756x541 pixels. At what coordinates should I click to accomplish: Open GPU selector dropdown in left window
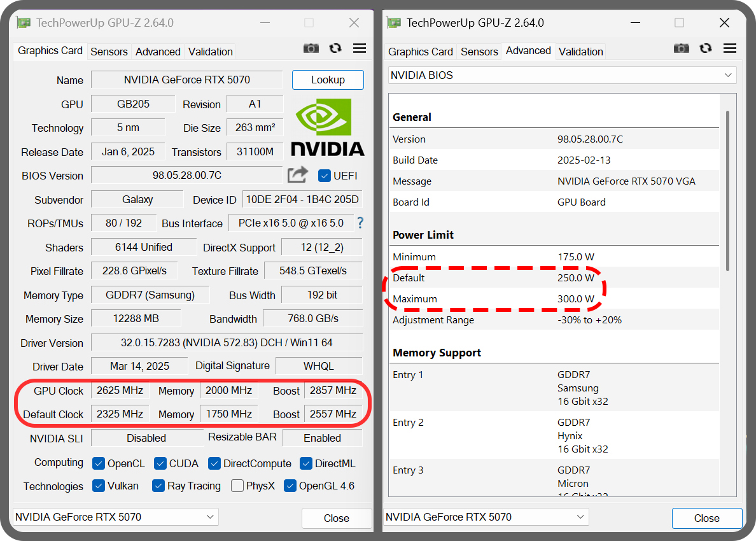pyautogui.click(x=115, y=517)
